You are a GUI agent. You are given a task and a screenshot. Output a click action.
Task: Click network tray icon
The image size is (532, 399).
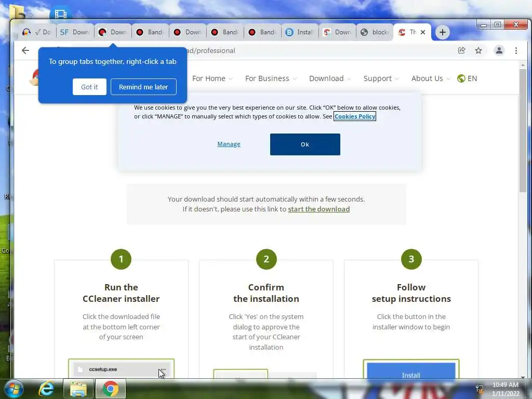coord(480,389)
